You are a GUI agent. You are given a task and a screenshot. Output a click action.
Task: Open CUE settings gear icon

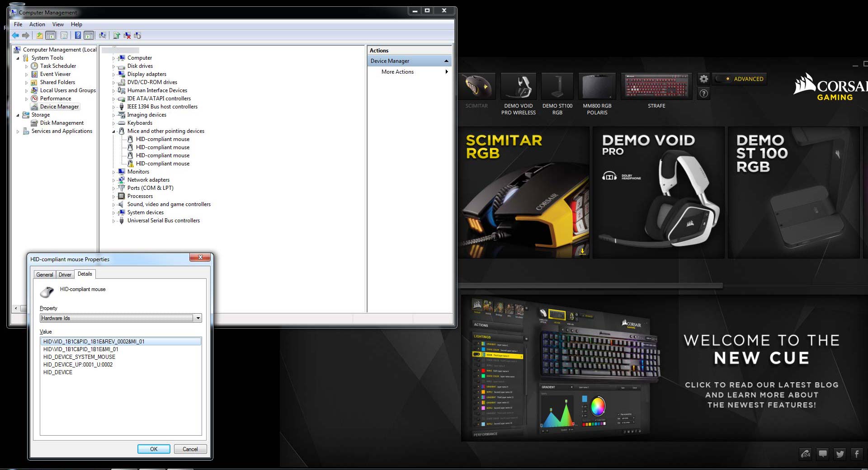point(703,79)
